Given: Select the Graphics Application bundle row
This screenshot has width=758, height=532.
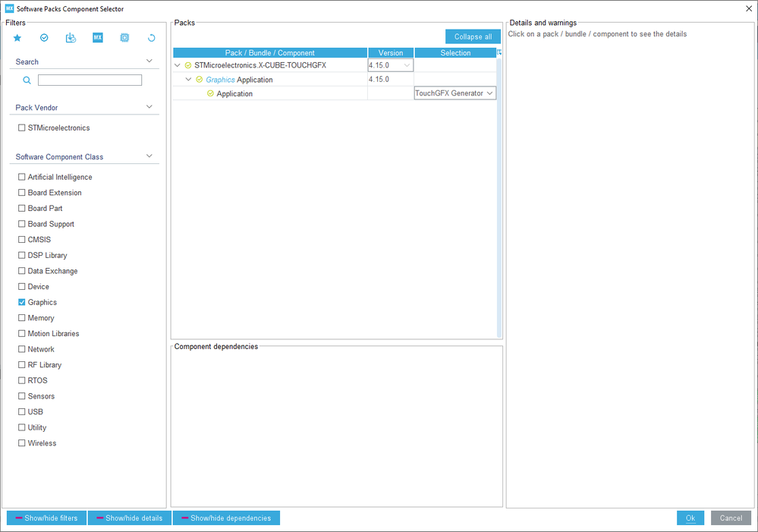Looking at the screenshot, I should pos(335,80).
